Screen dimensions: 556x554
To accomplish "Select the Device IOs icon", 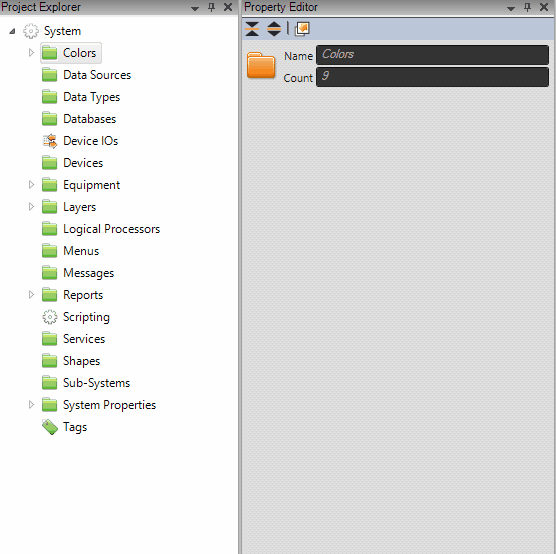I will pos(50,141).
